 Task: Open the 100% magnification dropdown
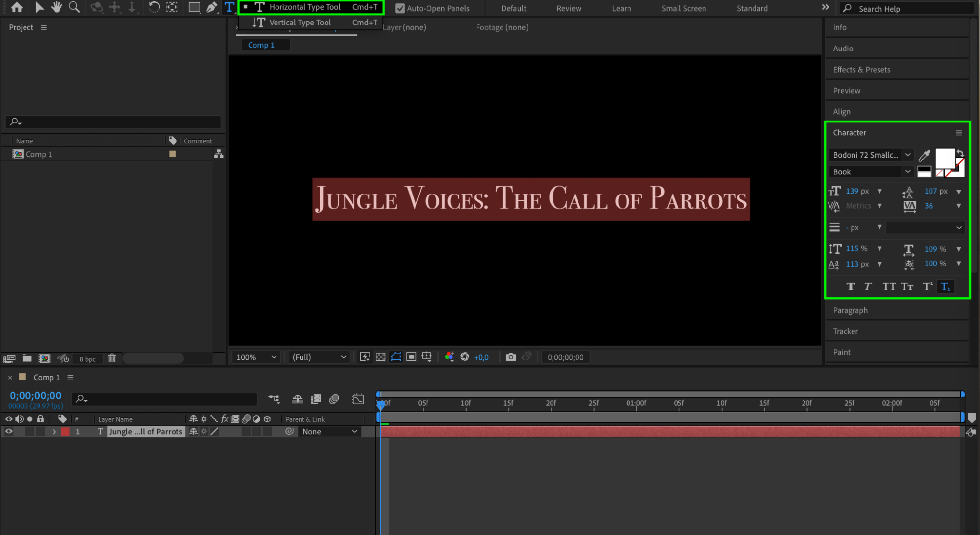(x=256, y=357)
